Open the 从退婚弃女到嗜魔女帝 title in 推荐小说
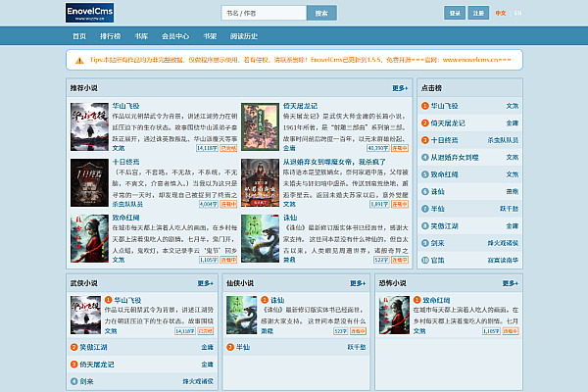Image resolution: width=588 pixels, height=392 pixels. (334, 162)
